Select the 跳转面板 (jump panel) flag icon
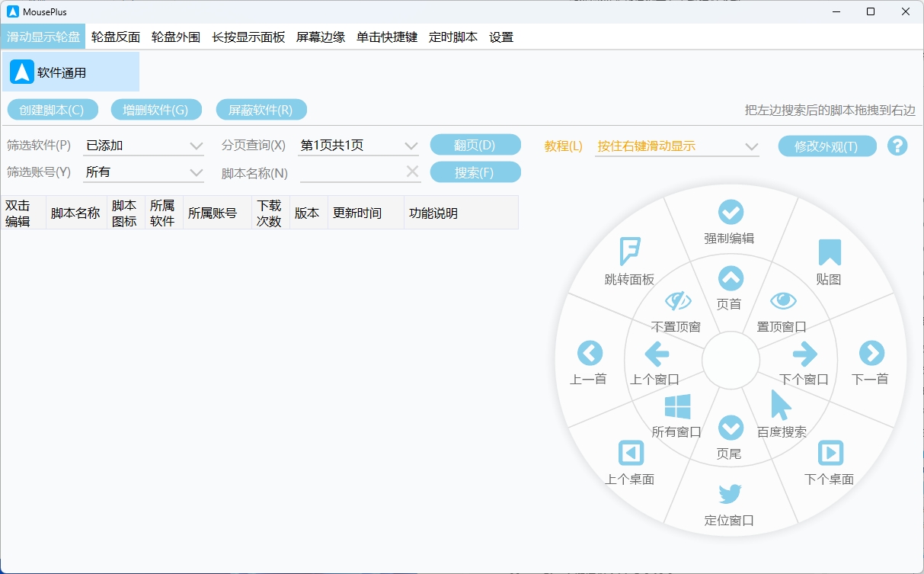 pyautogui.click(x=631, y=248)
